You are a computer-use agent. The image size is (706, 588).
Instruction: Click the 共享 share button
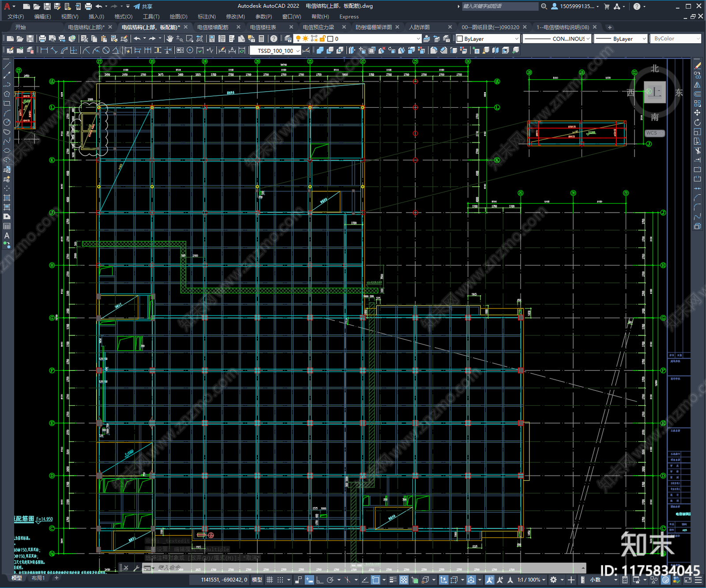pyautogui.click(x=143, y=6)
